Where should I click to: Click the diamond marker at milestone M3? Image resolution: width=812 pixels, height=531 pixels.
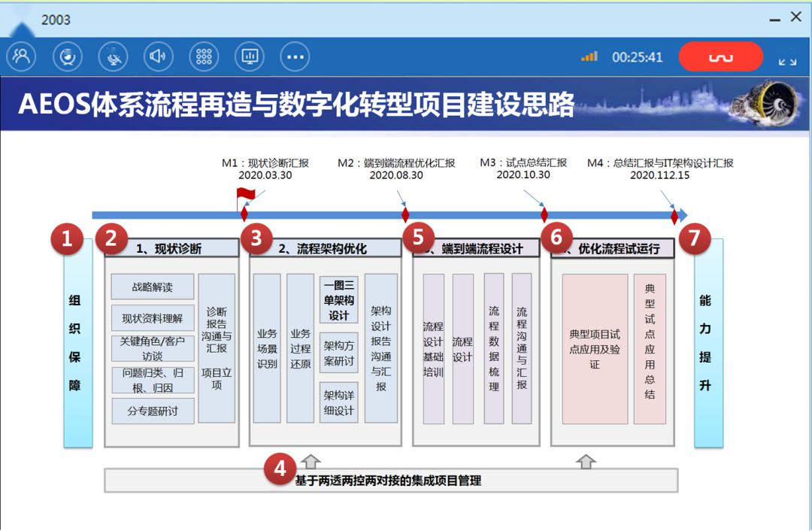click(x=544, y=213)
